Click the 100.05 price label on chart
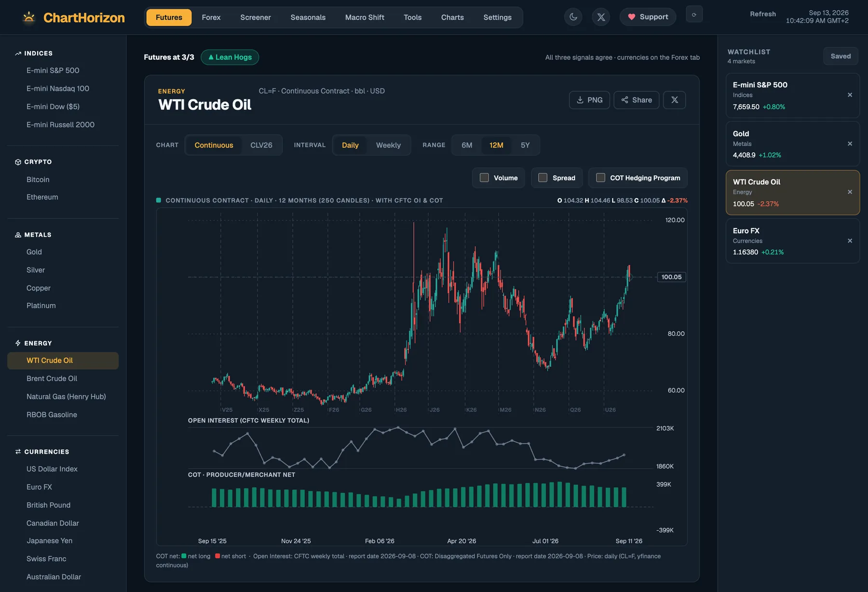This screenshot has width=868, height=592. [671, 277]
